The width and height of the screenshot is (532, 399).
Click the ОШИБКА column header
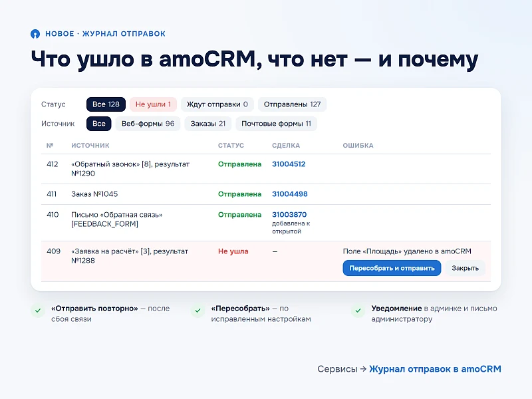pyautogui.click(x=358, y=146)
